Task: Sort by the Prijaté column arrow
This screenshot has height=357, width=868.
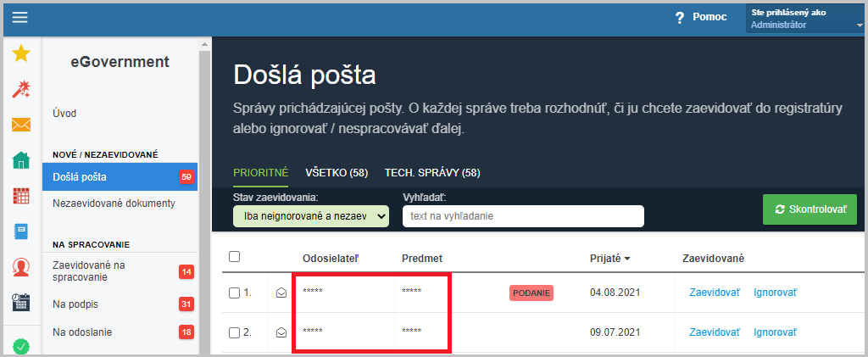Action: point(627,259)
